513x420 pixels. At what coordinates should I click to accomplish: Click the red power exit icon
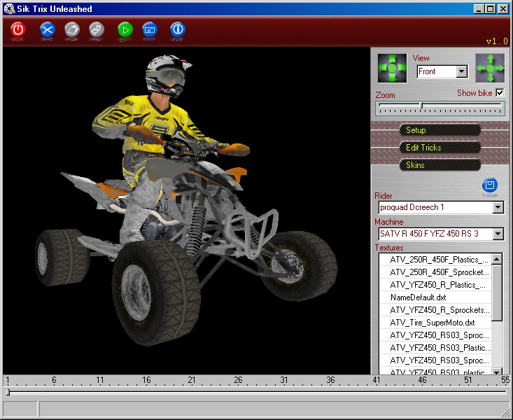coord(18,30)
